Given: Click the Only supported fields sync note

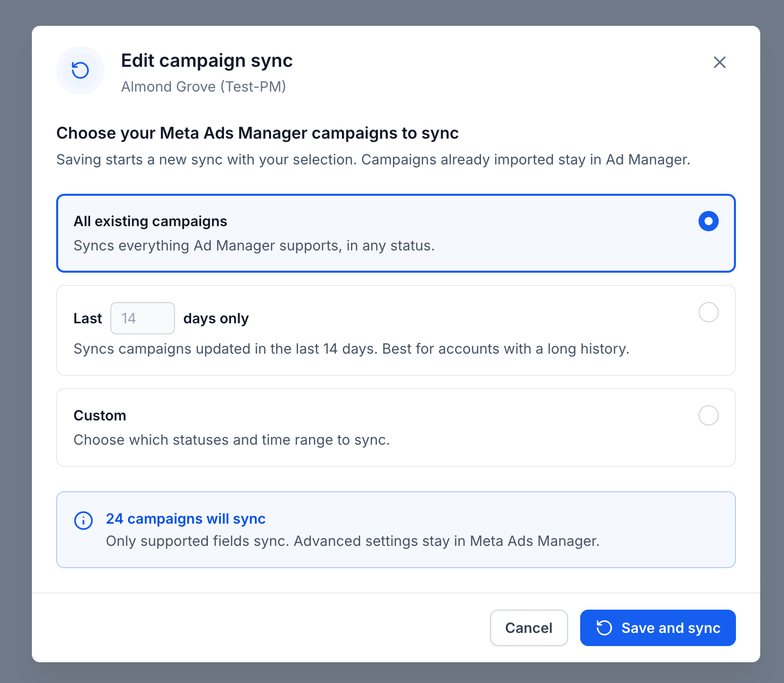Looking at the screenshot, I should click(x=353, y=541).
